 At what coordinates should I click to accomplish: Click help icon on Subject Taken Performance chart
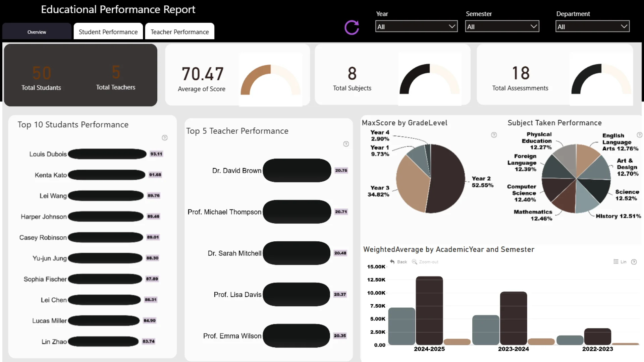639,135
